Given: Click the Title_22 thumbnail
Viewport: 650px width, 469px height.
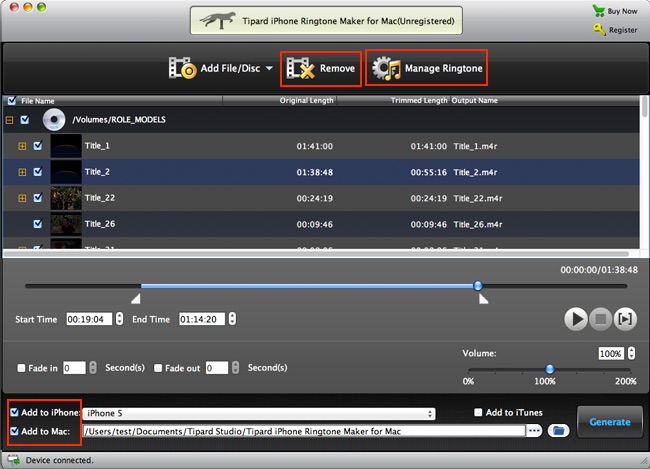Looking at the screenshot, I should 66,198.
